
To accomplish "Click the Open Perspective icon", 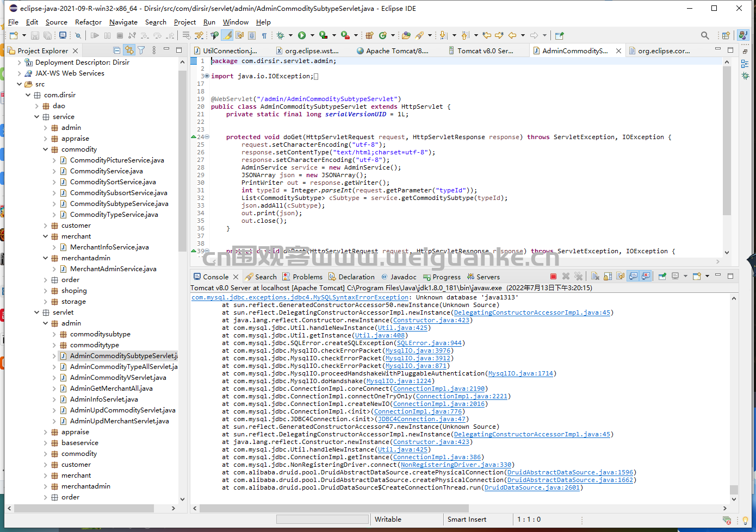I will click(726, 35).
